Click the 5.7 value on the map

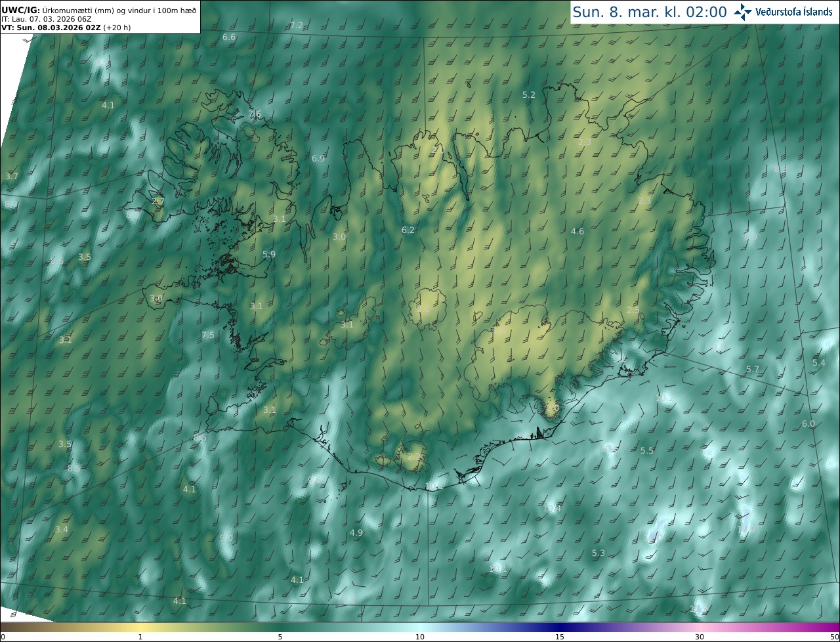753,370
